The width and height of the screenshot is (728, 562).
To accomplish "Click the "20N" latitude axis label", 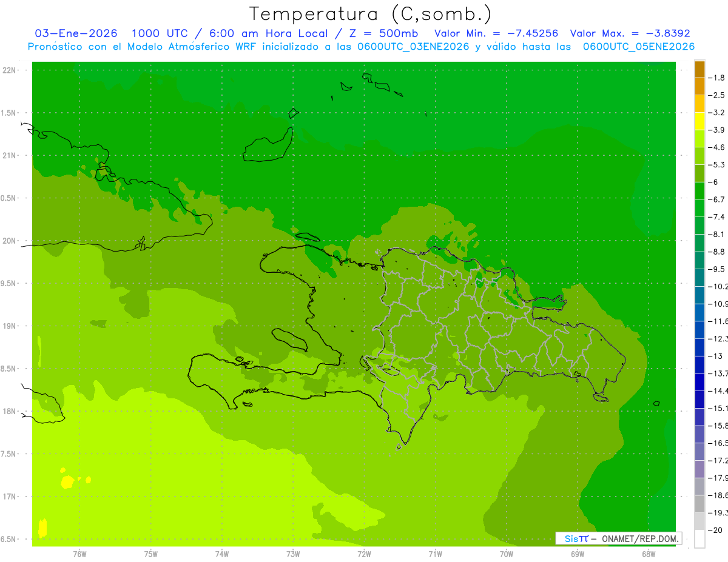I will point(10,241).
